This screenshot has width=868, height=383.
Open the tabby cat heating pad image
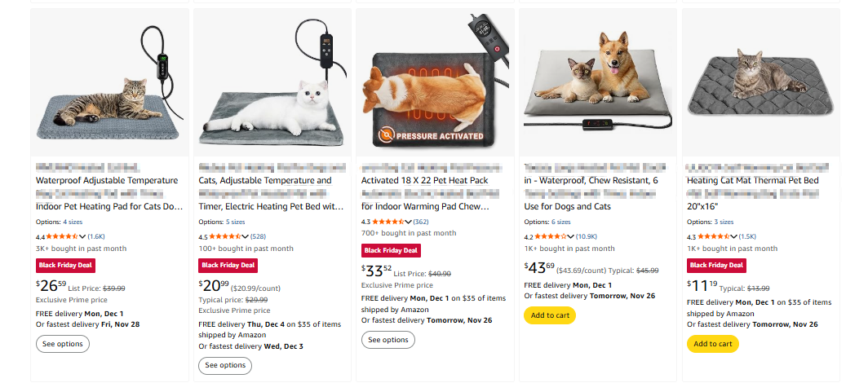tap(109, 81)
